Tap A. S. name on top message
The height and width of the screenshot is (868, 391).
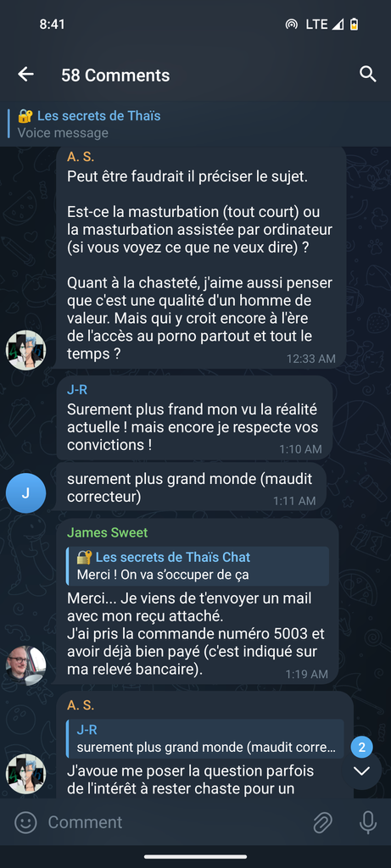click(x=81, y=157)
